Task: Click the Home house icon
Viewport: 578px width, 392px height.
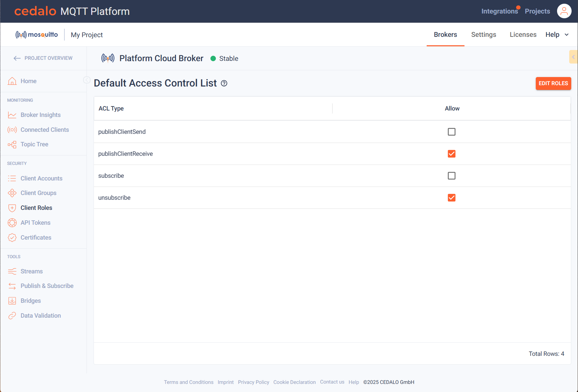Action: [12, 81]
